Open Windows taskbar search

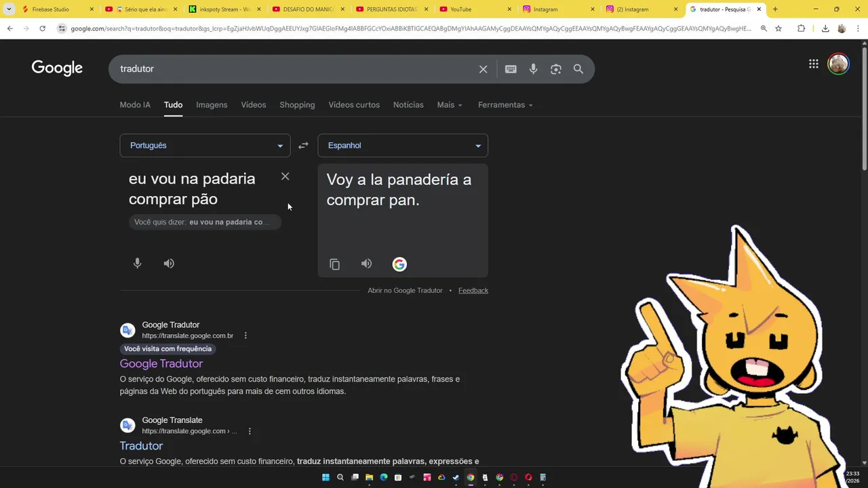tap(340, 477)
